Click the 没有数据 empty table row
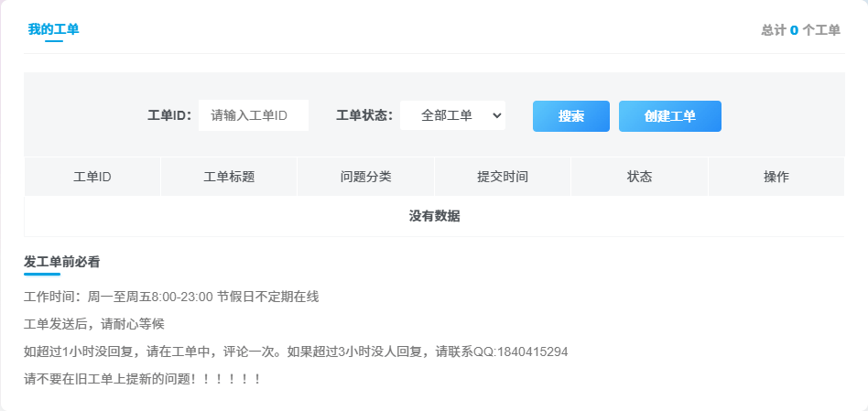The image size is (868, 411). (434, 217)
